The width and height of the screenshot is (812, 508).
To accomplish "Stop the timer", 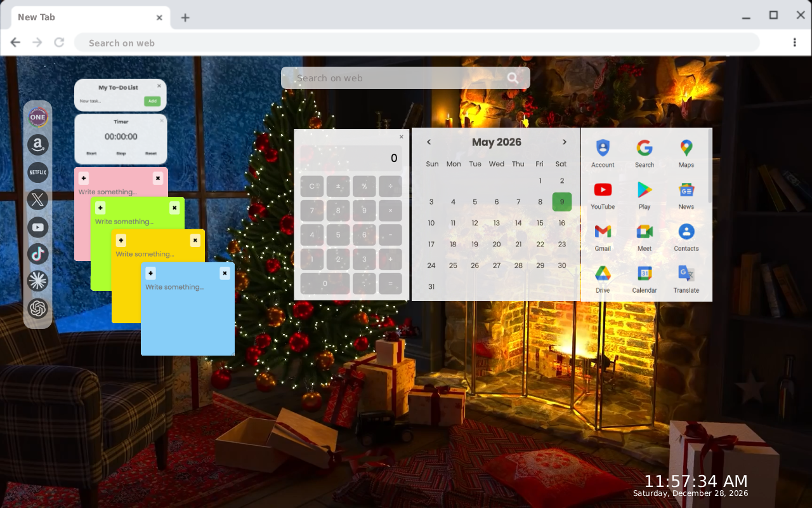I will [121, 154].
